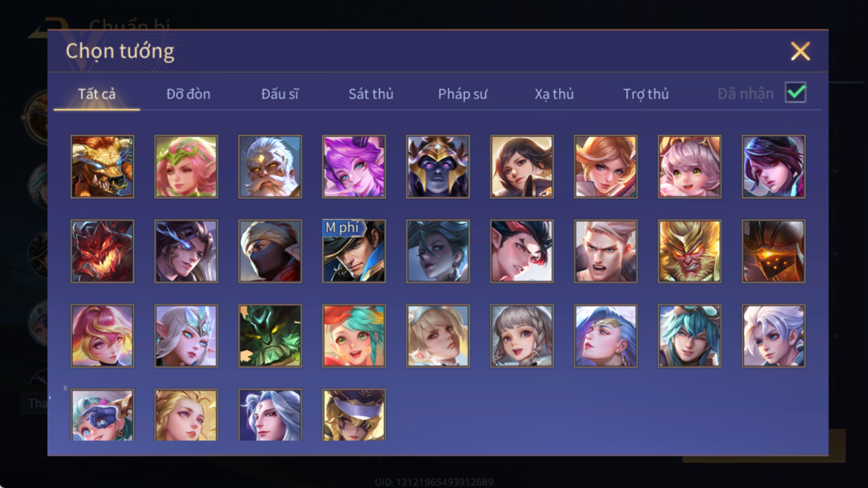Select the armored hero with orange glowing visor

[773, 251]
